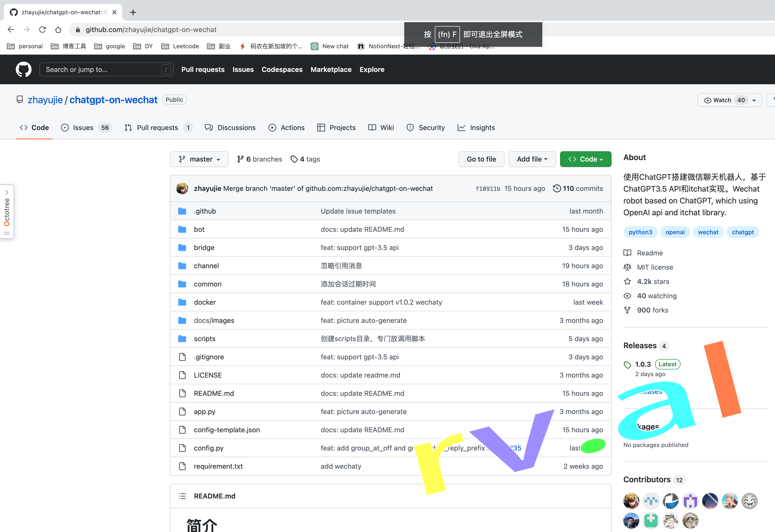Click the Go to file button
775x532 pixels.
click(x=481, y=159)
